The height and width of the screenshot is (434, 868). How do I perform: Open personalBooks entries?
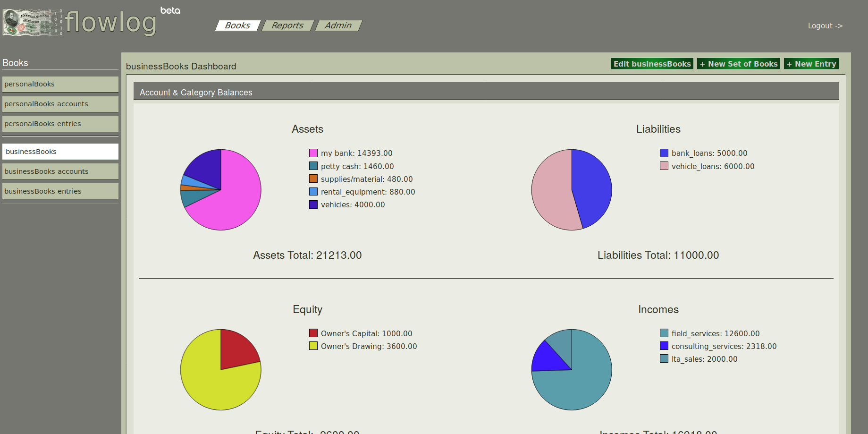point(60,124)
